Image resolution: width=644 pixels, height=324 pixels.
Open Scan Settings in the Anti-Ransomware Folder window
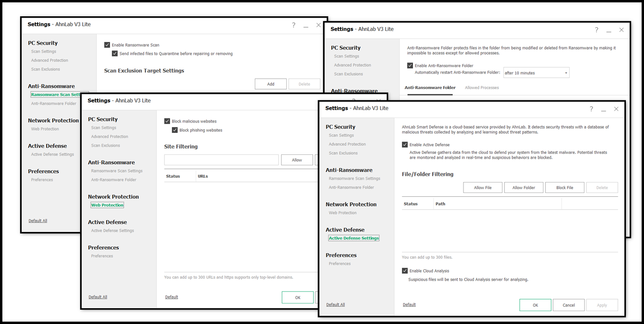click(x=347, y=56)
